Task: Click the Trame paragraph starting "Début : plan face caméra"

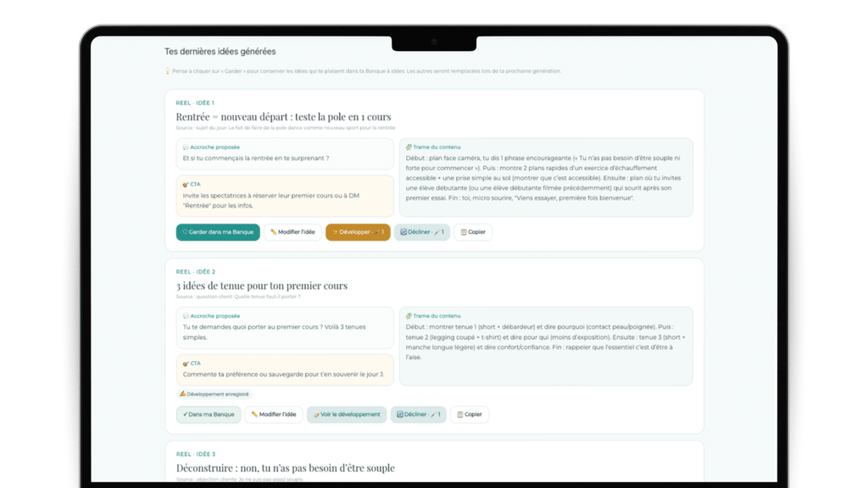Action: click(543, 178)
